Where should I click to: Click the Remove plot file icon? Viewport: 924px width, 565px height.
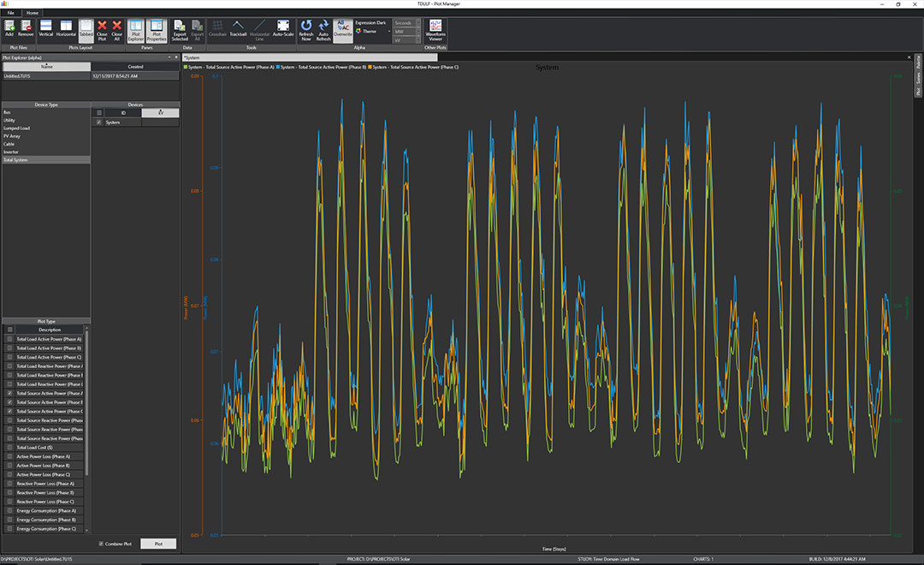[26, 28]
